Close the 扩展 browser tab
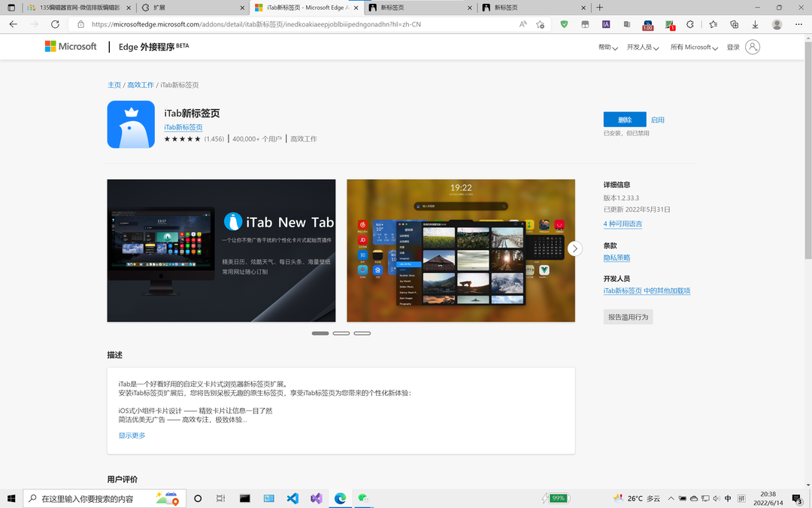 (242, 8)
